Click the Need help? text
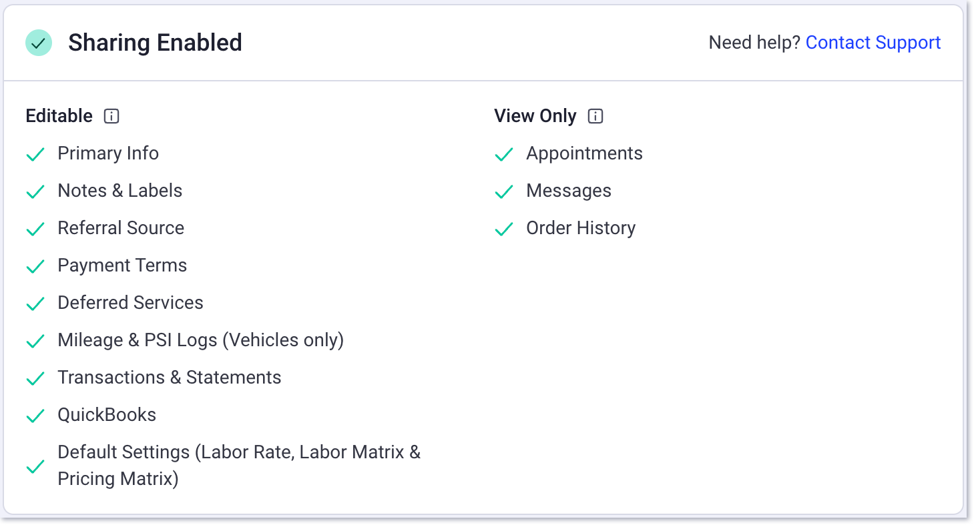This screenshot has width=980, height=531. 753,42
